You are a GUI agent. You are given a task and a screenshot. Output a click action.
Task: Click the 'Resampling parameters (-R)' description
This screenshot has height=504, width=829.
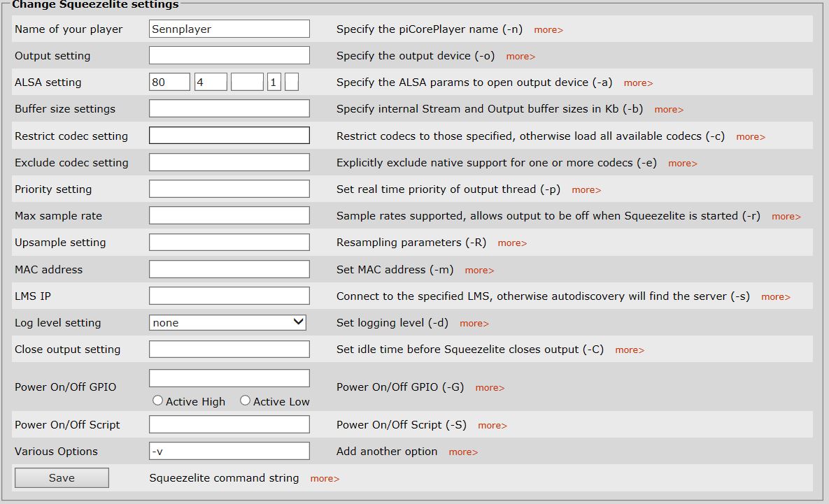pos(411,243)
